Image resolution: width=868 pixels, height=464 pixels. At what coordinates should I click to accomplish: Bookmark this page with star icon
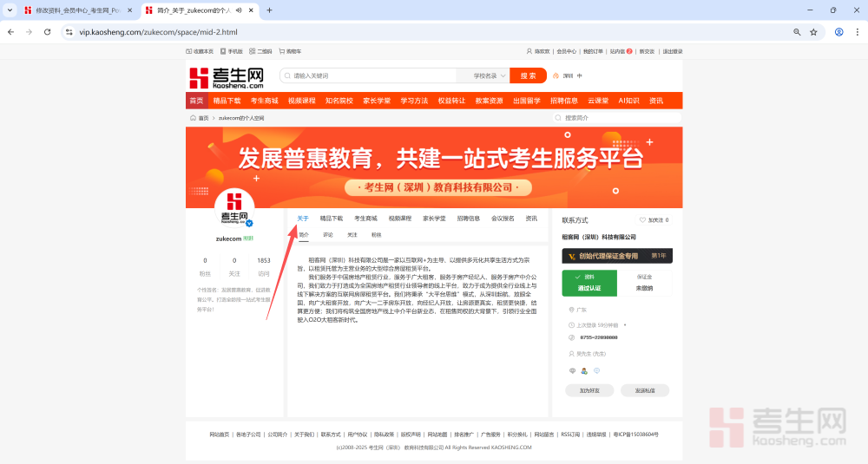click(x=813, y=32)
